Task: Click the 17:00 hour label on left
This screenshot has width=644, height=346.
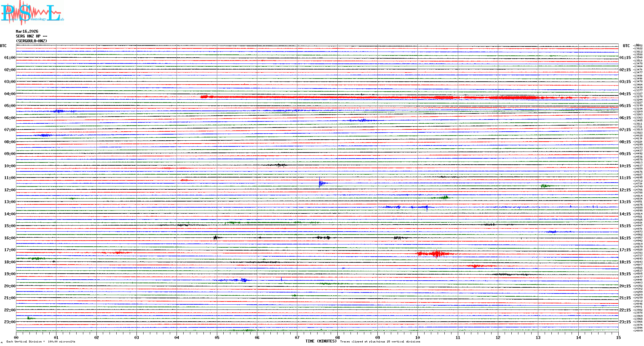Action: click(x=10, y=250)
